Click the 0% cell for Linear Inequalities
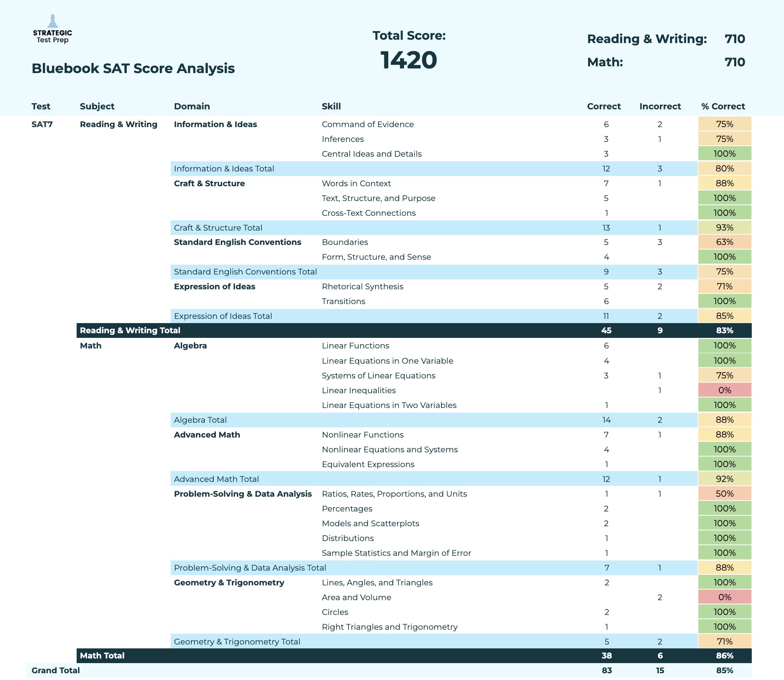This screenshot has height=680, width=784. point(725,390)
